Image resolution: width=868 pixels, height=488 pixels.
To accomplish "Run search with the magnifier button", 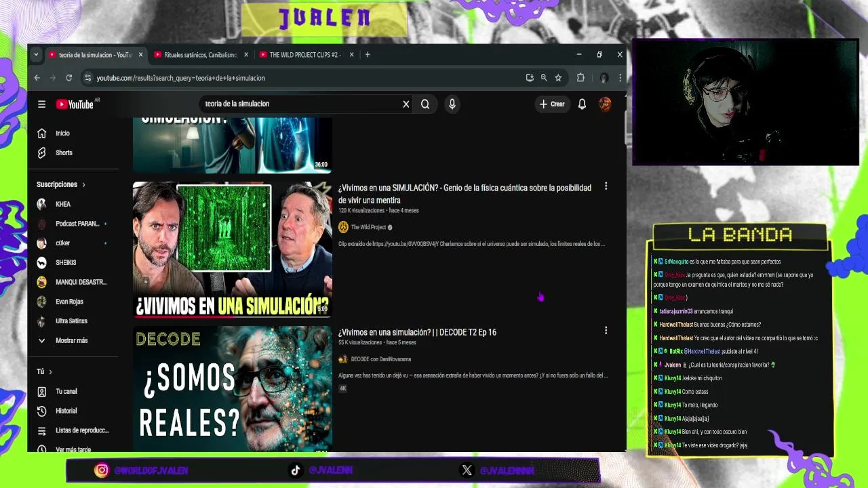I will coord(425,104).
